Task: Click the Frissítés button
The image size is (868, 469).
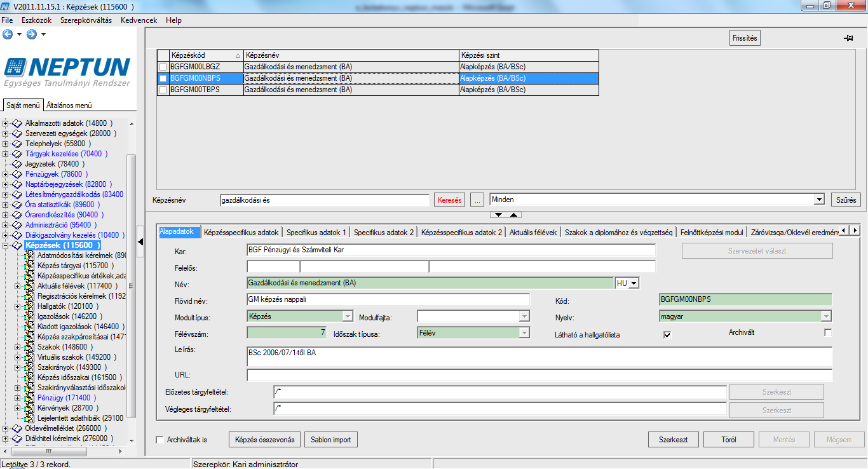Action: pos(745,38)
